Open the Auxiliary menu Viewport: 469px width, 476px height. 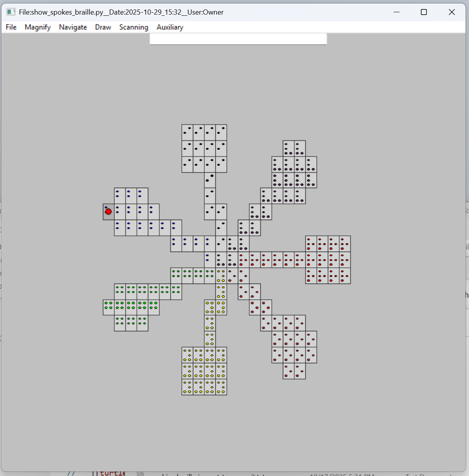pos(170,27)
